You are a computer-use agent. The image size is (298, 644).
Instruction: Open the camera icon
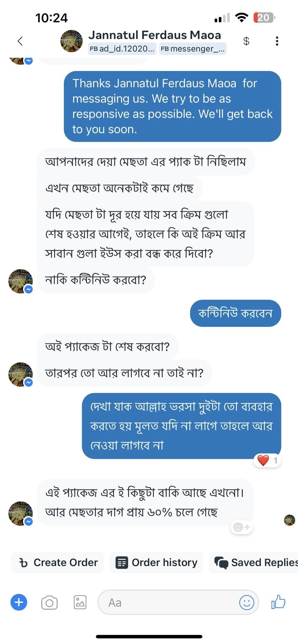pos(49,602)
